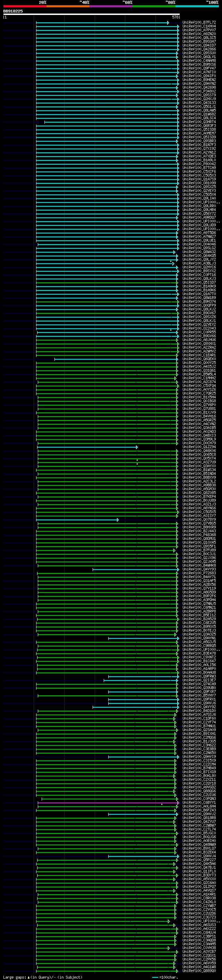Select the UniRef100_Q74CA9 label
222x980 pixels.
[199, 684]
